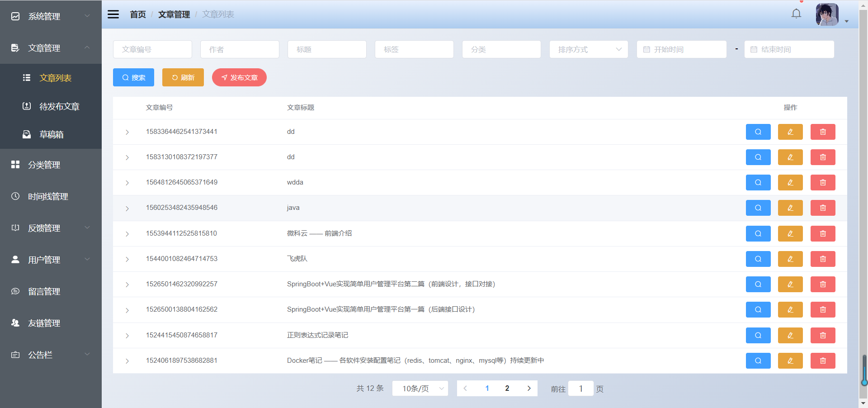Click the user avatar in the top right
Screen dimensions: 868x408
point(827,14)
